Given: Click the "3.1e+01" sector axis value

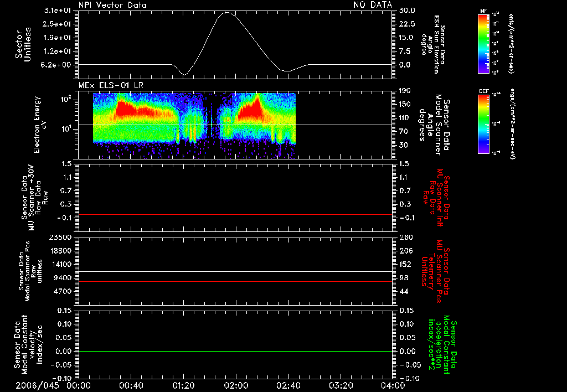Looking at the screenshot, I should pos(58,11).
